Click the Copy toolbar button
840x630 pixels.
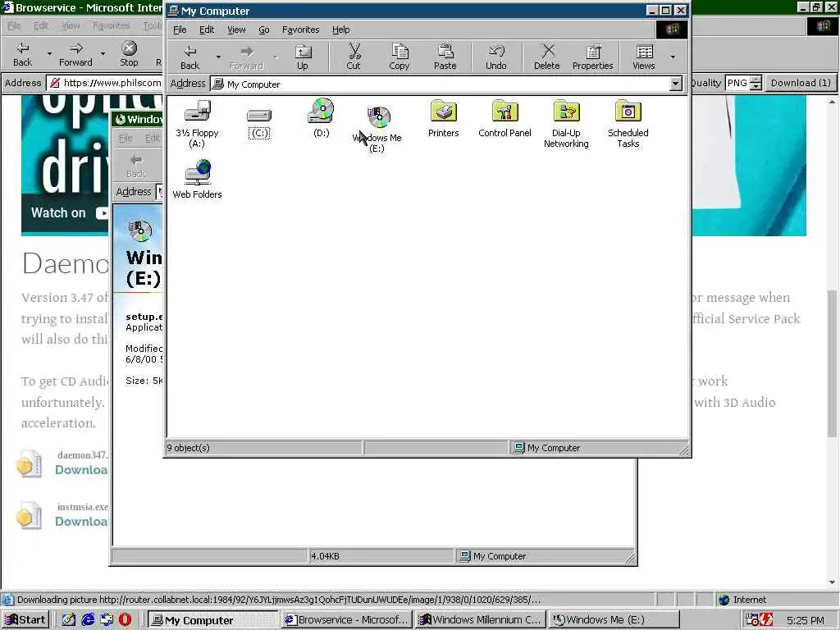(x=399, y=57)
